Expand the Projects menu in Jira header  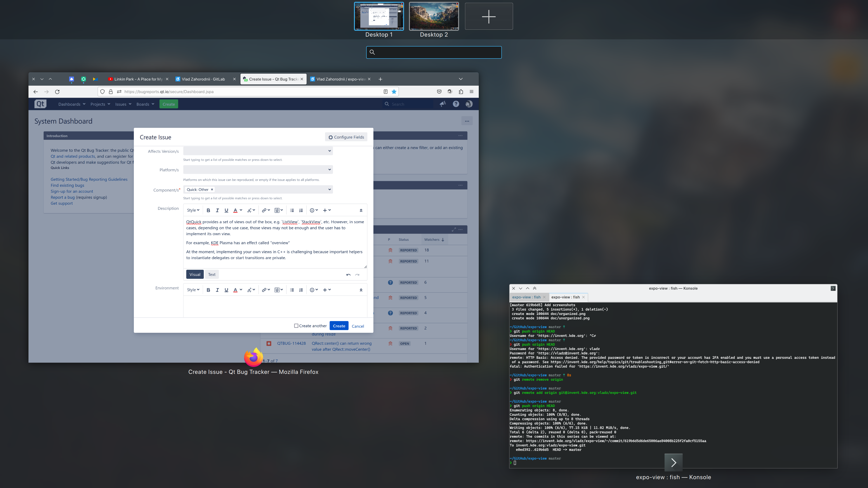100,104
